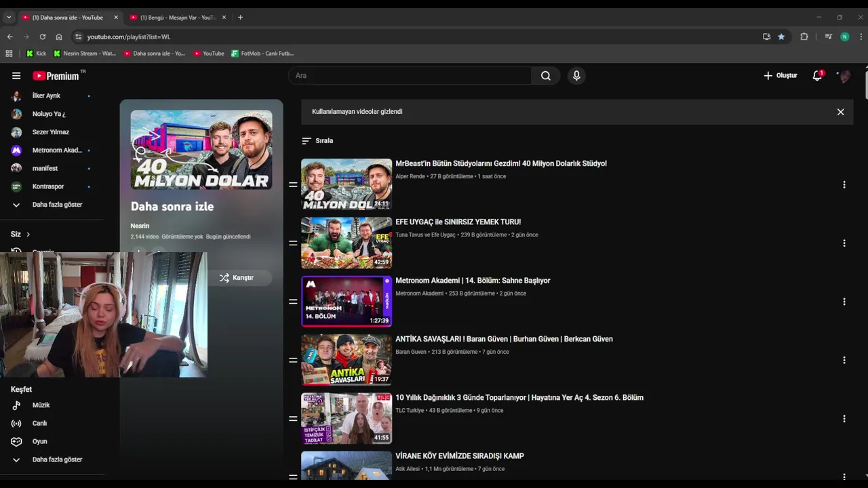This screenshot has height=488, width=868.
Task: Open Chrome media control button
Action: point(828,37)
